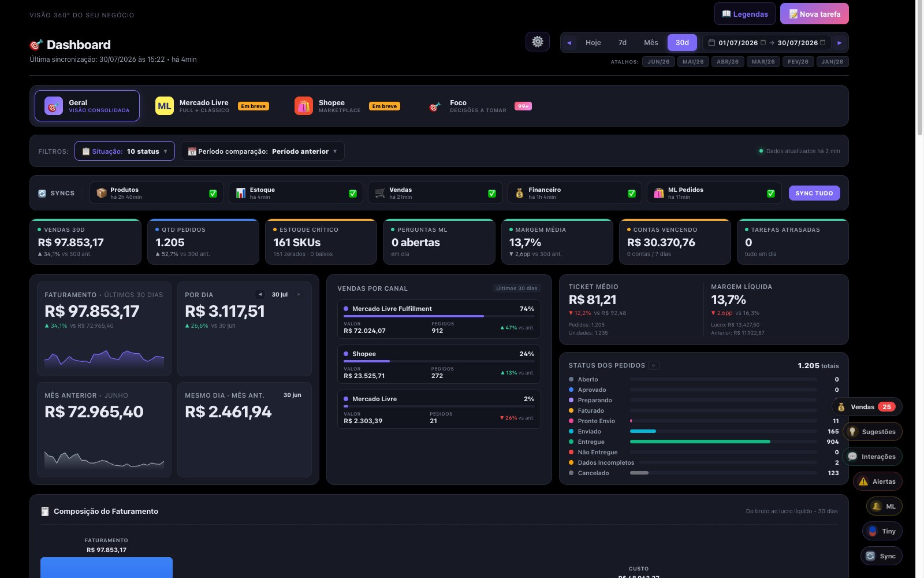The height and width of the screenshot is (578, 924).
Task: Open end date calendar picker icon
Action: [x=823, y=43]
